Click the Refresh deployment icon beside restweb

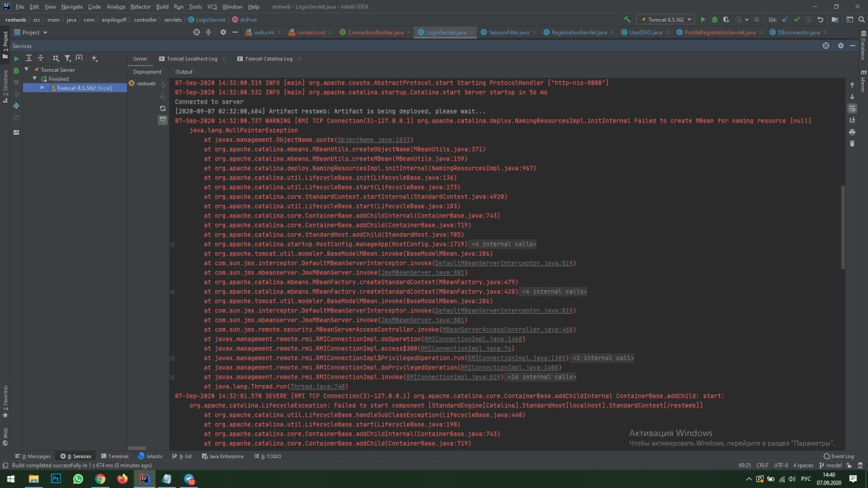[x=163, y=108]
